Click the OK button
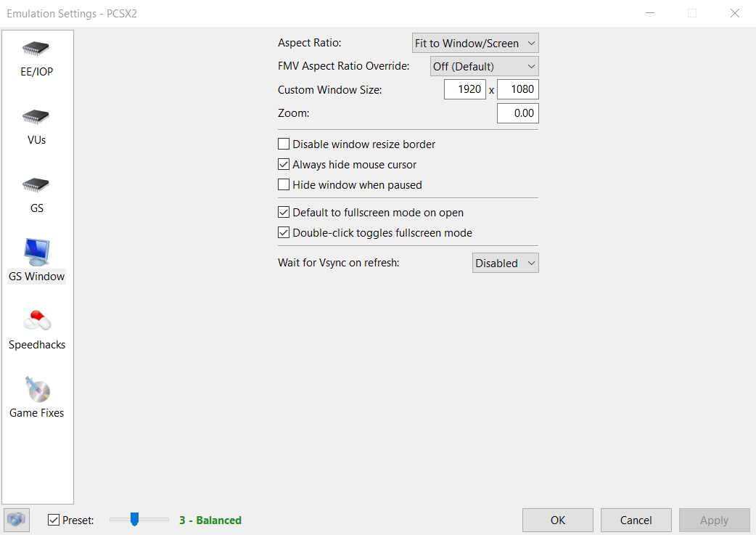The height and width of the screenshot is (535, 756). pyautogui.click(x=558, y=520)
